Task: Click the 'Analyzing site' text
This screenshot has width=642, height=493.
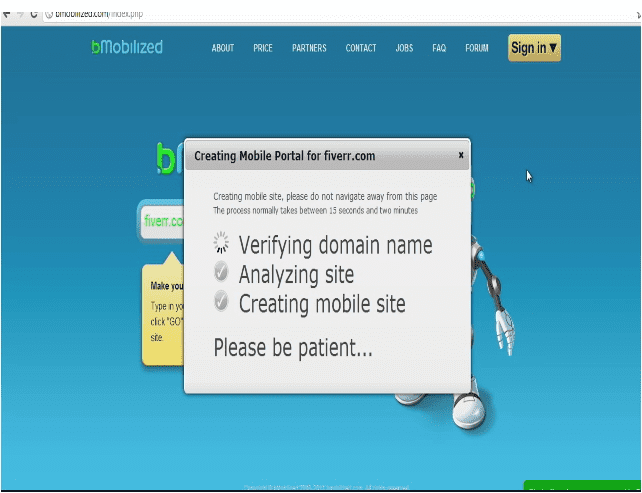Action: point(296,274)
